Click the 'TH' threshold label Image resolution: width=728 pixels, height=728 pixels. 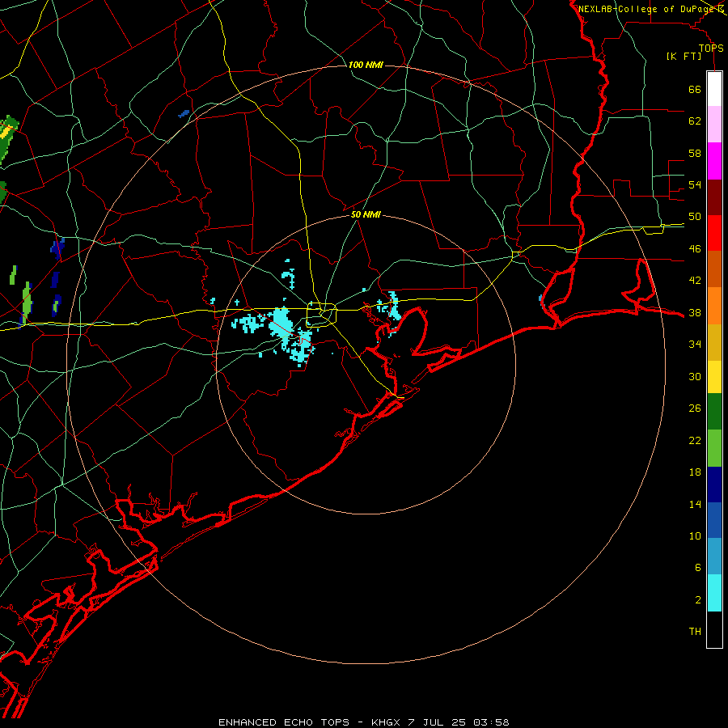(x=695, y=632)
